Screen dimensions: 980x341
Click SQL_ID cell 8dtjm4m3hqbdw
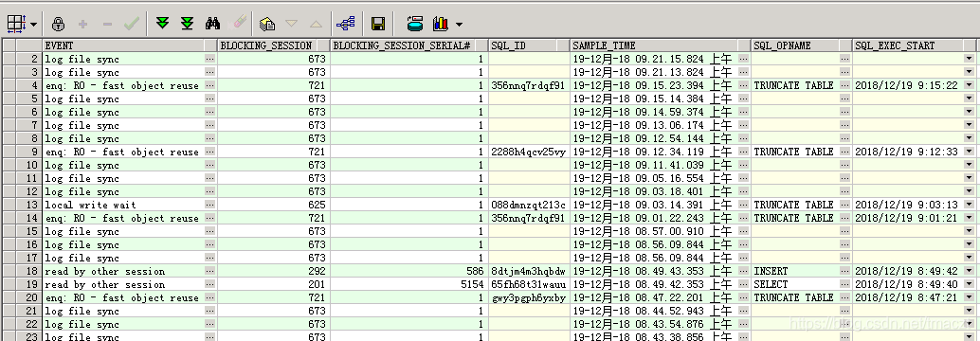tap(530, 271)
